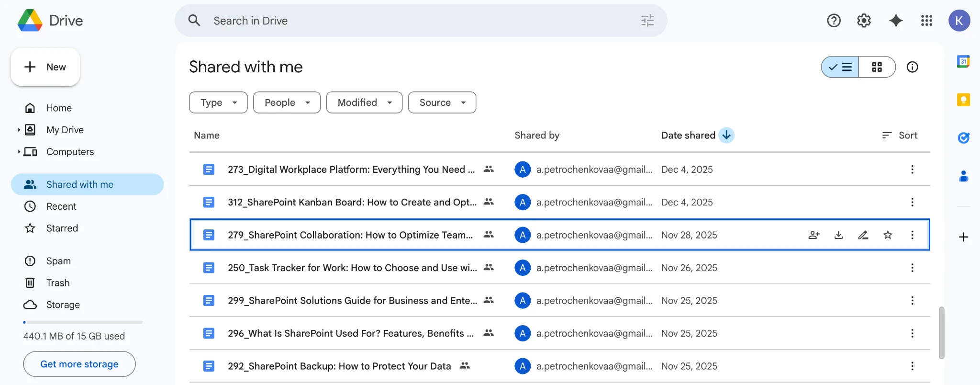This screenshot has width=980, height=385.
Task: Switch to grid layout view
Action: point(877,67)
